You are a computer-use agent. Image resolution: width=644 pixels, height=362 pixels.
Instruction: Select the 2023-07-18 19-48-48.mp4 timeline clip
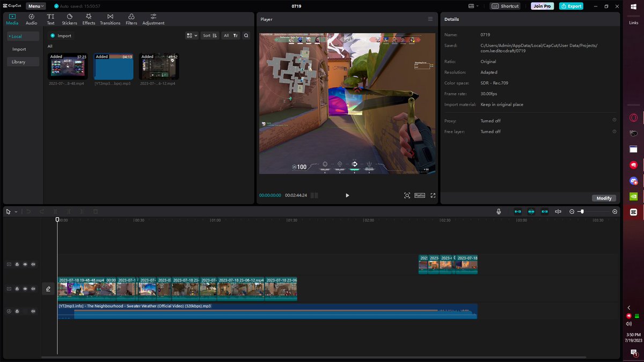pos(87,289)
